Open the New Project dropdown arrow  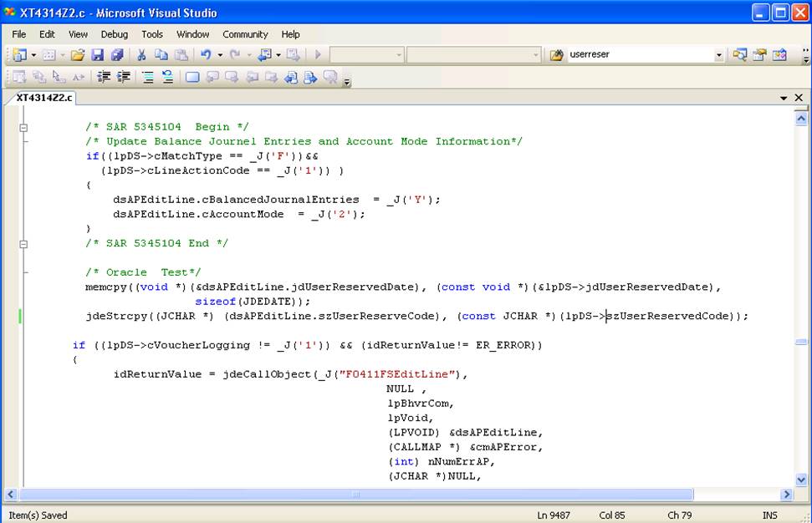point(33,55)
